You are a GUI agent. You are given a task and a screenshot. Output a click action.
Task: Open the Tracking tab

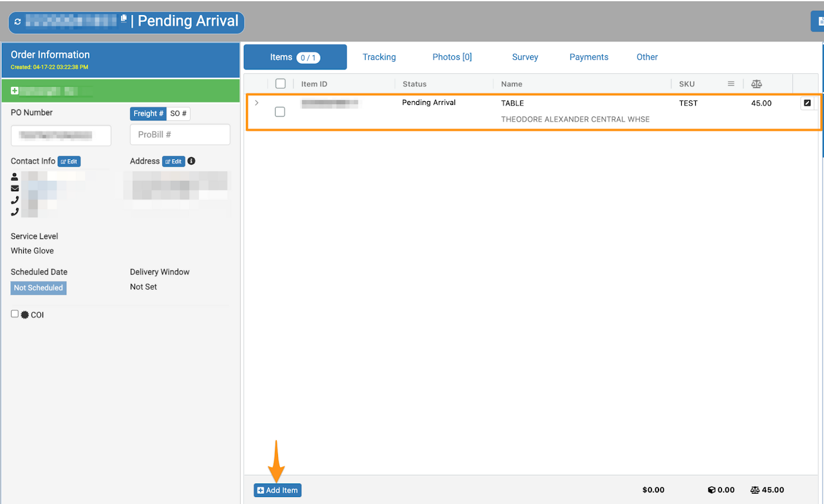pos(379,57)
